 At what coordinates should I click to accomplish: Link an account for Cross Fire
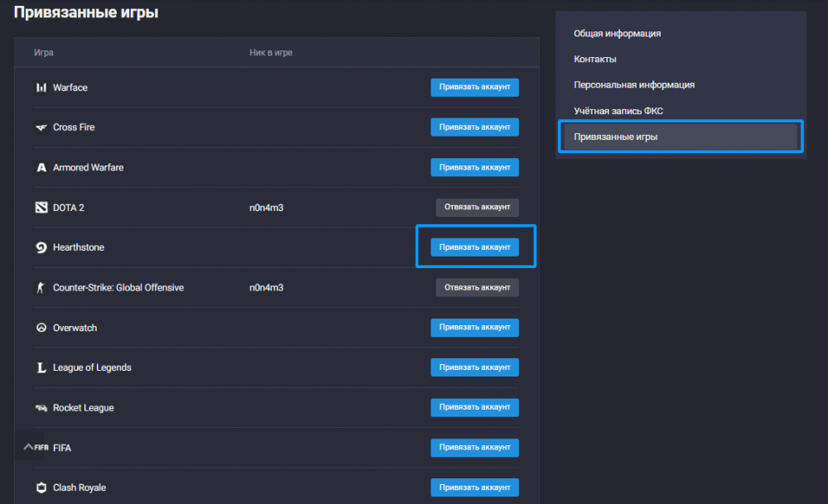point(474,127)
